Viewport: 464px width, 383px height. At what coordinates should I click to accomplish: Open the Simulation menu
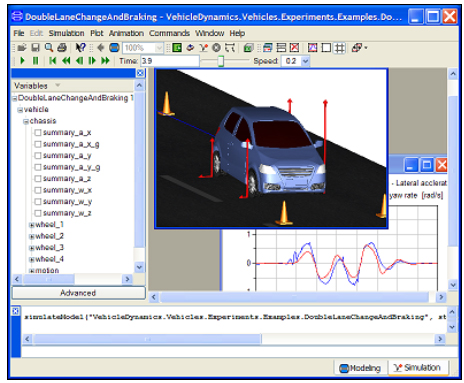pos(66,33)
